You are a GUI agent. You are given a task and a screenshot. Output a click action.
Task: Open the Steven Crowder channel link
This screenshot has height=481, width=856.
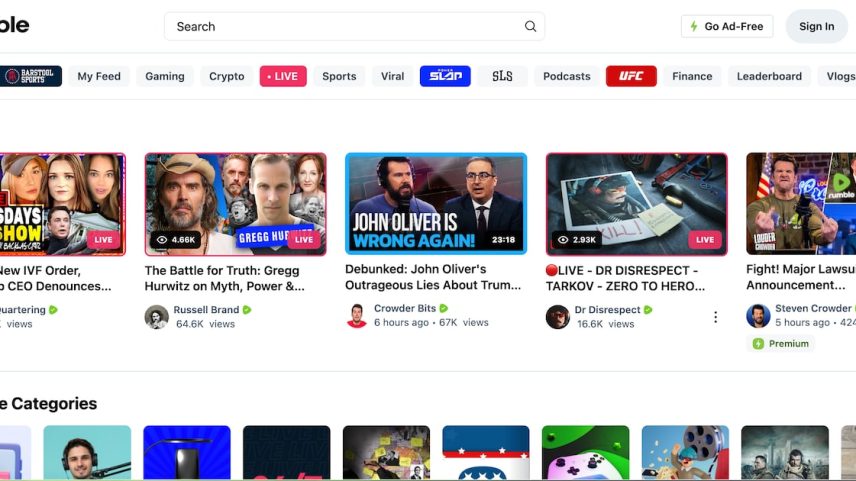(813, 308)
